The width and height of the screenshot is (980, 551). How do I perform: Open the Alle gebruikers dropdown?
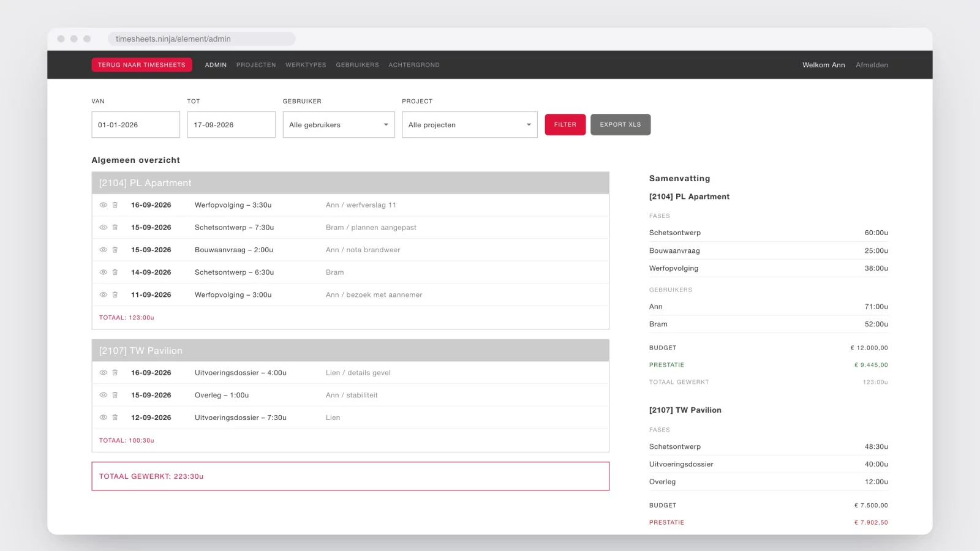(x=339, y=125)
